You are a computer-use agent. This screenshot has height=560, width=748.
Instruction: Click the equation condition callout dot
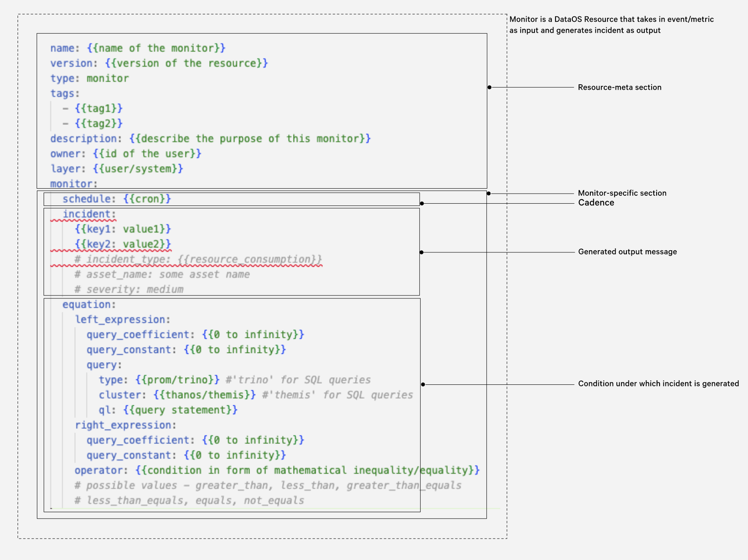click(x=423, y=384)
